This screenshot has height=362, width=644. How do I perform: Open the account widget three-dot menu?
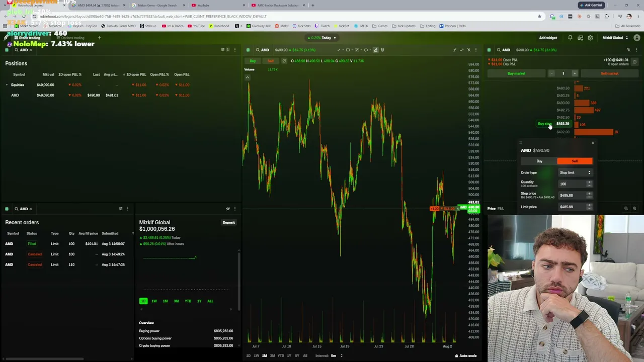pyautogui.click(x=234, y=209)
